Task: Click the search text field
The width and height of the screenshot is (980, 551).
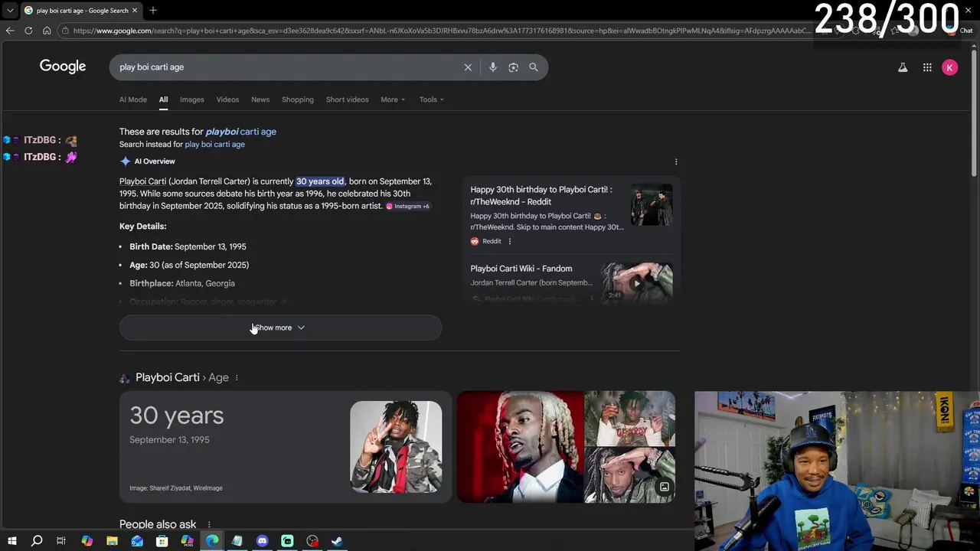Action: click(x=291, y=67)
